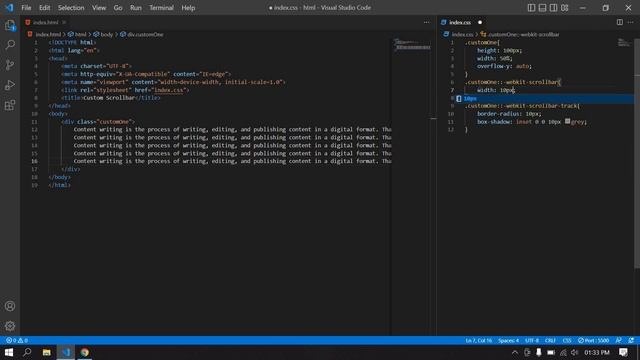This screenshot has width=640, height=360.
Task: Click the unsaved dot on index.css tab
Action: coord(480,22)
